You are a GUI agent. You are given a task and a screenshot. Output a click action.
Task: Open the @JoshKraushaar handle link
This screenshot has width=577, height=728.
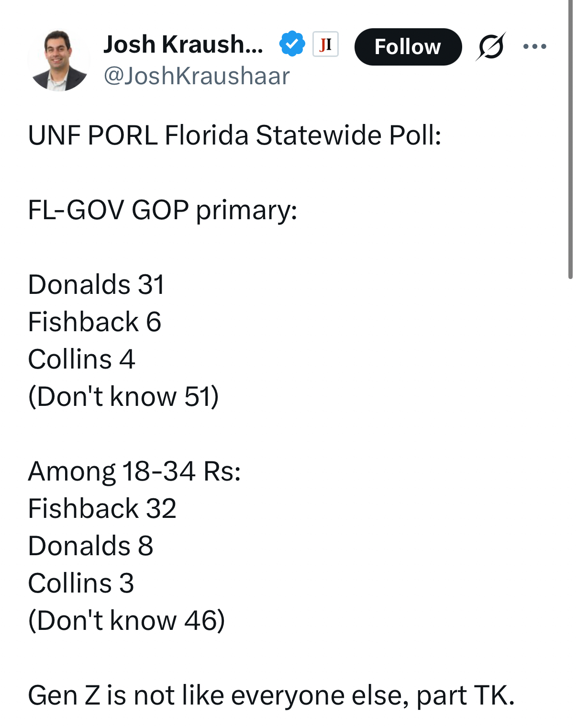coord(197,76)
